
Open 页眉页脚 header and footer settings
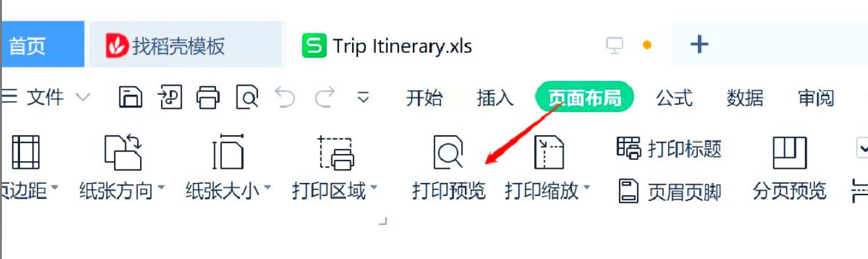(669, 191)
